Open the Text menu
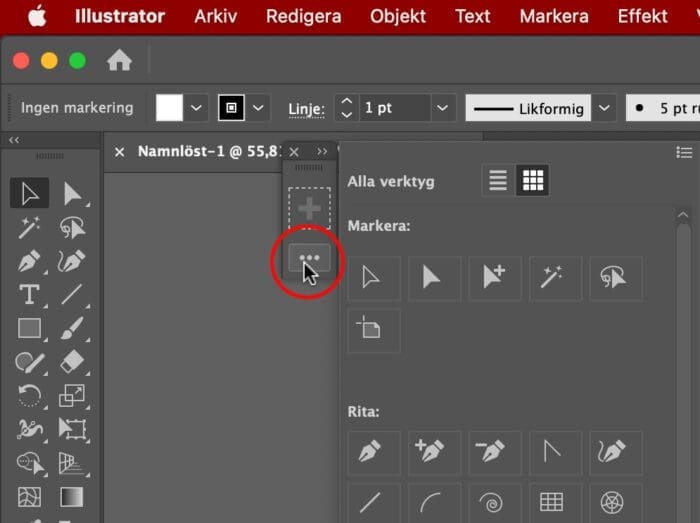Viewport: 700px width, 523px height. coord(473,17)
